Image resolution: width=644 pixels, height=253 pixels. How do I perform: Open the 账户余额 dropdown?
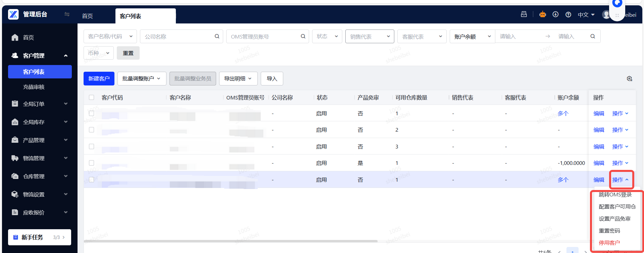coord(473,36)
